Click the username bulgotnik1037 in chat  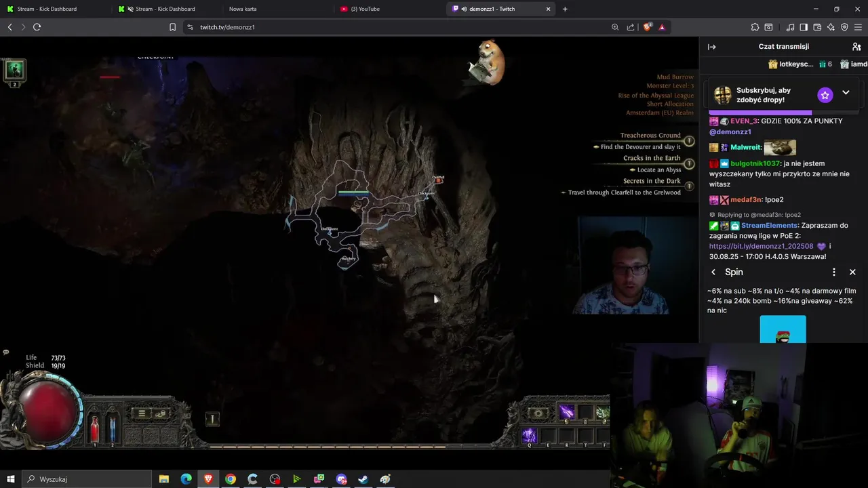(755, 163)
